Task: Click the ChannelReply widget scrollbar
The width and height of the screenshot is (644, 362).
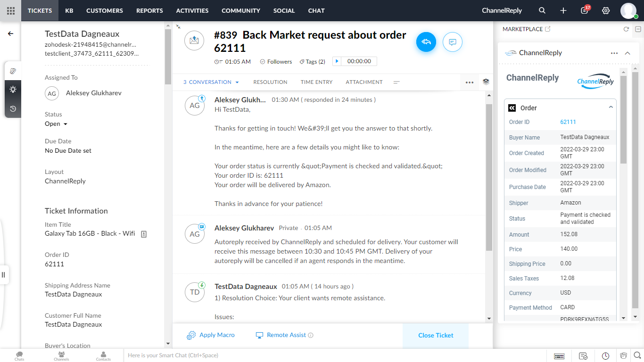Action: pos(623,120)
